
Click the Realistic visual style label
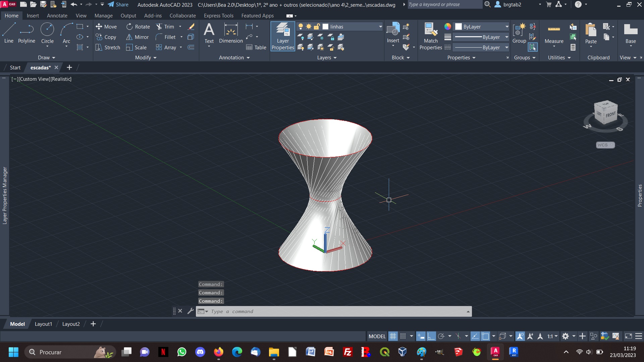click(x=61, y=79)
